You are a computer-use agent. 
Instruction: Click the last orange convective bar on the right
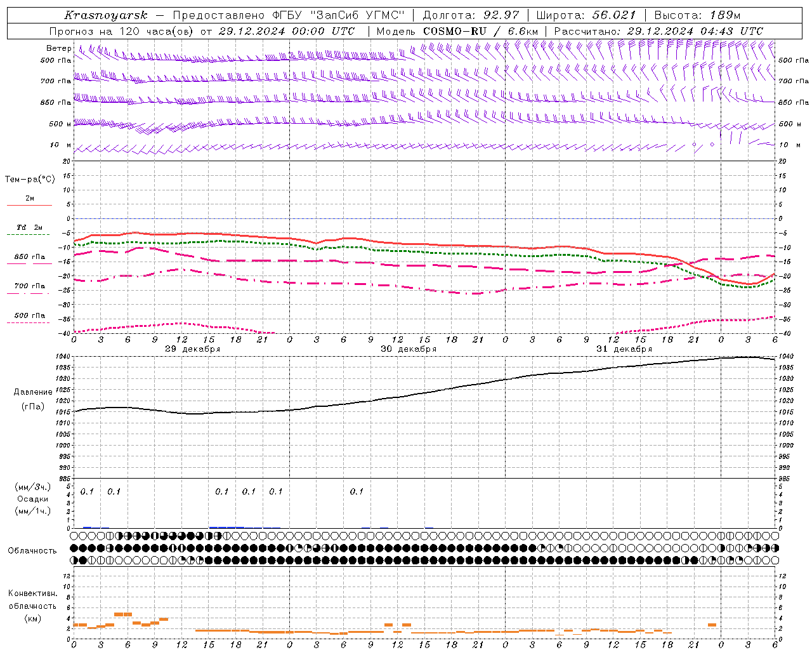[x=712, y=625]
